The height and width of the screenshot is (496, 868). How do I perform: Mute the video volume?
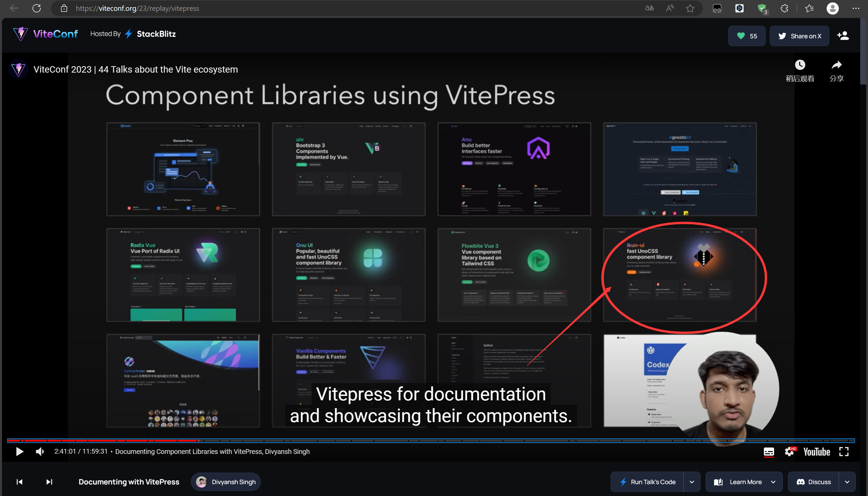[x=40, y=451]
